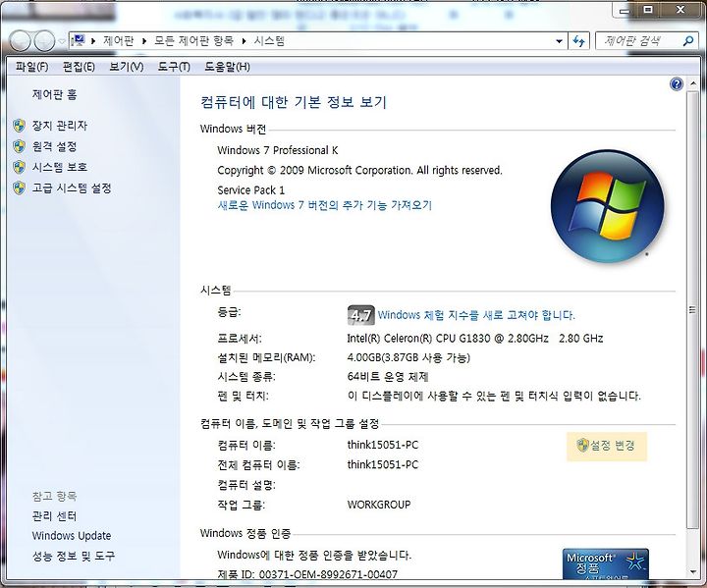Open 관리 센터 link
707x588 pixels.
pos(55,516)
